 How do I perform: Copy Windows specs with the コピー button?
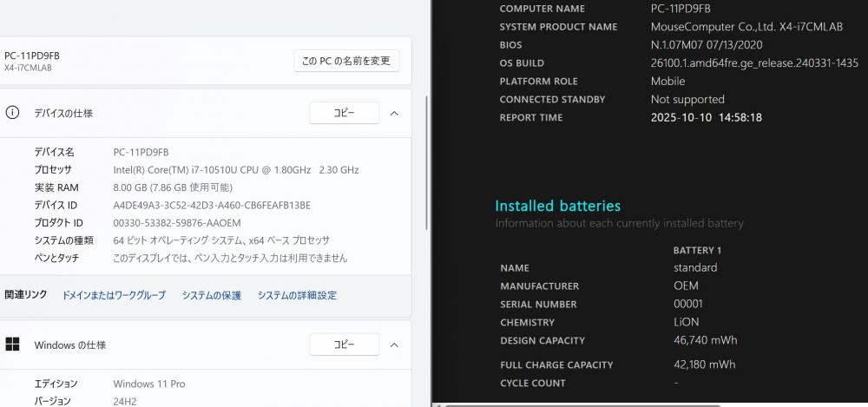(344, 345)
